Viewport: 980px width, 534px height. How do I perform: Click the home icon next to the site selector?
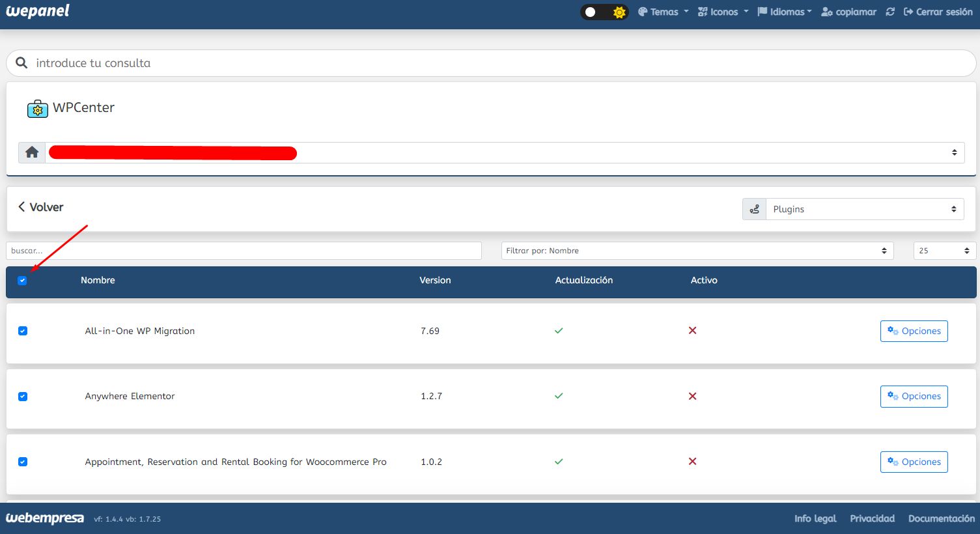32,152
